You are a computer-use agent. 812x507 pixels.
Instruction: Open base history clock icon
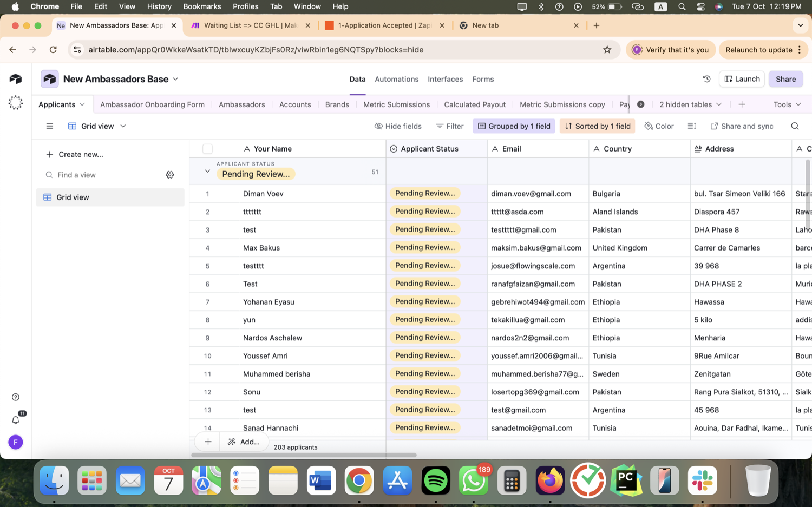(x=706, y=79)
